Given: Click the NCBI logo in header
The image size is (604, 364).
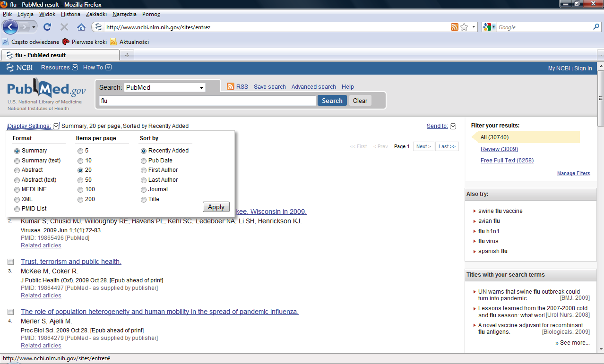Looking at the screenshot, I should click(x=19, y=68).
